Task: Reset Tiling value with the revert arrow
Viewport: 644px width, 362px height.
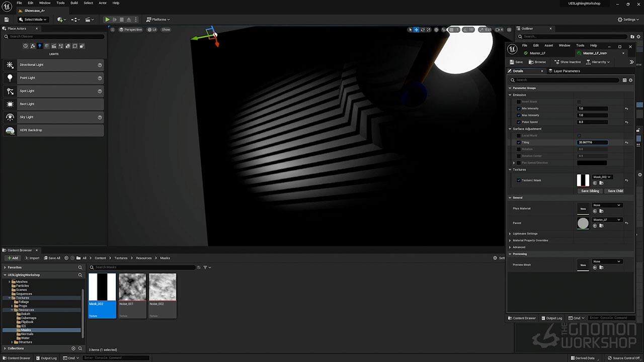Action: (x=626, y=142)
